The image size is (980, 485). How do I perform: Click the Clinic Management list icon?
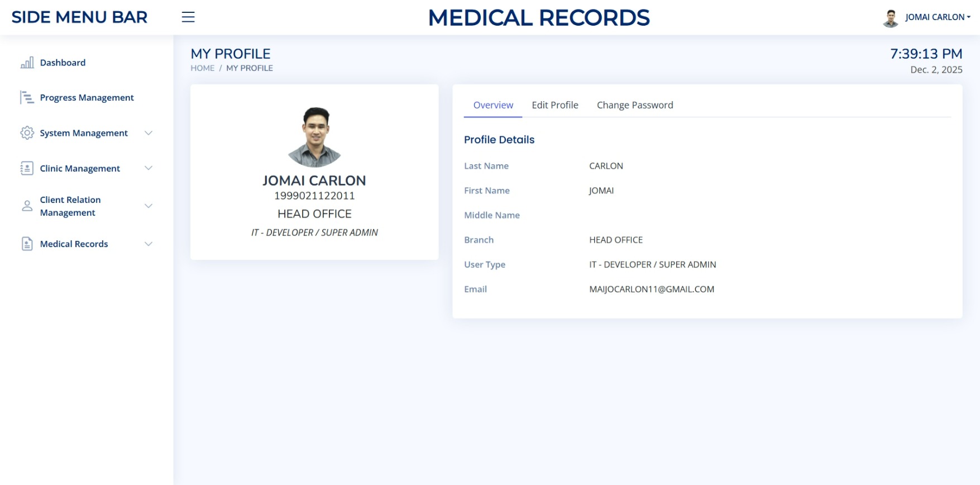[x=27, y=168]
